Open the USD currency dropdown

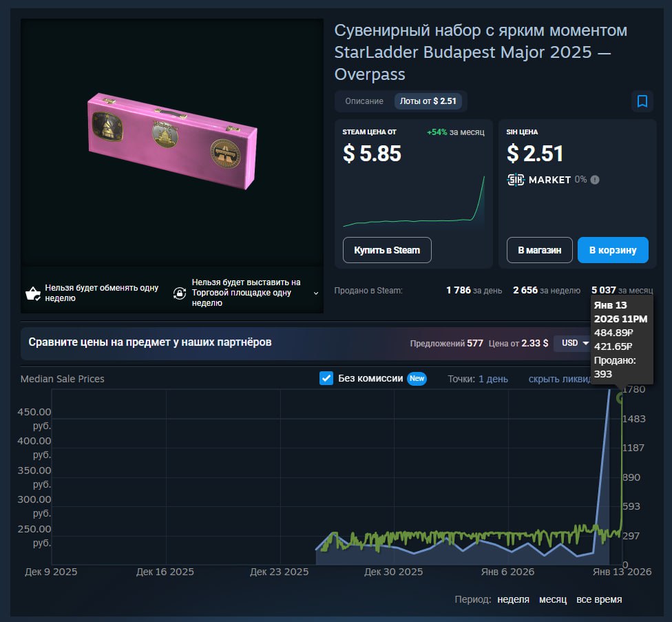(573, 343)
